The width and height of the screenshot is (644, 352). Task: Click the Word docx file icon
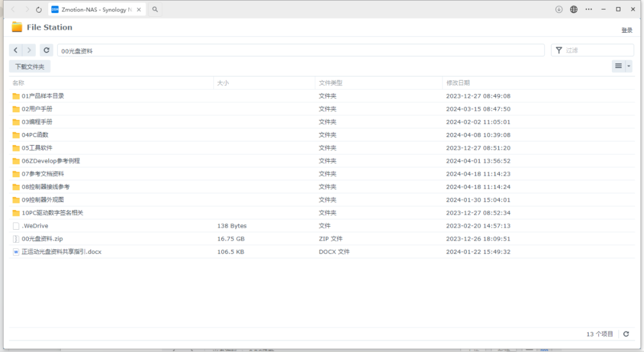click(x=16, y=252)
